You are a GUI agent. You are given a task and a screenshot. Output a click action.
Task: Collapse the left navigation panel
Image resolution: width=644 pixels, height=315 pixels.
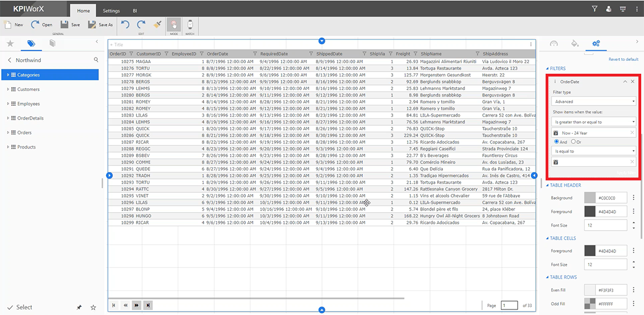coord(97,41)
